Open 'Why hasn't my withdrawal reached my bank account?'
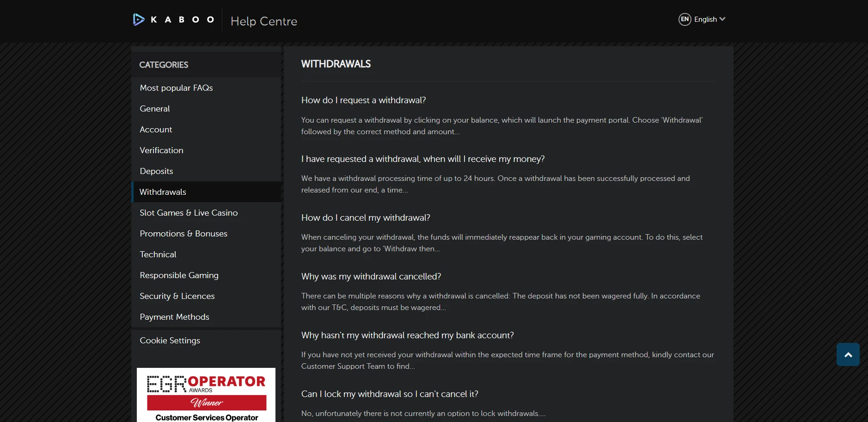 click(x=408, y=335)
